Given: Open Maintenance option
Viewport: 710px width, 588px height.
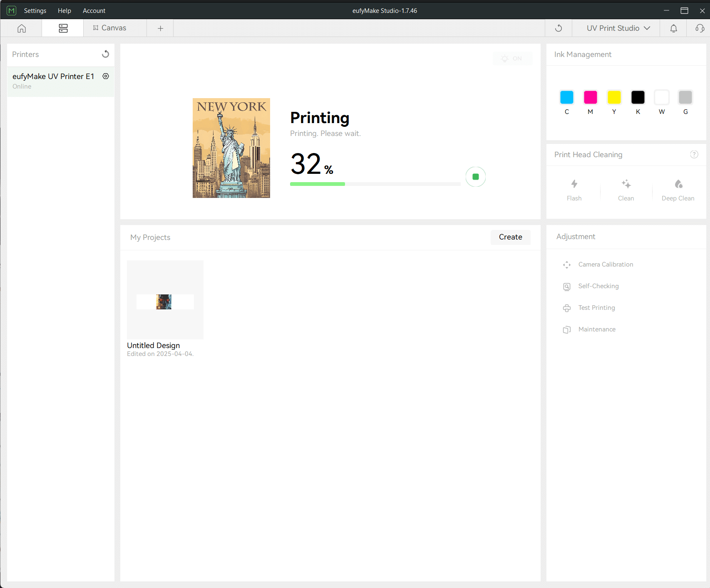Looking at the screenshot, I should 597,329.
